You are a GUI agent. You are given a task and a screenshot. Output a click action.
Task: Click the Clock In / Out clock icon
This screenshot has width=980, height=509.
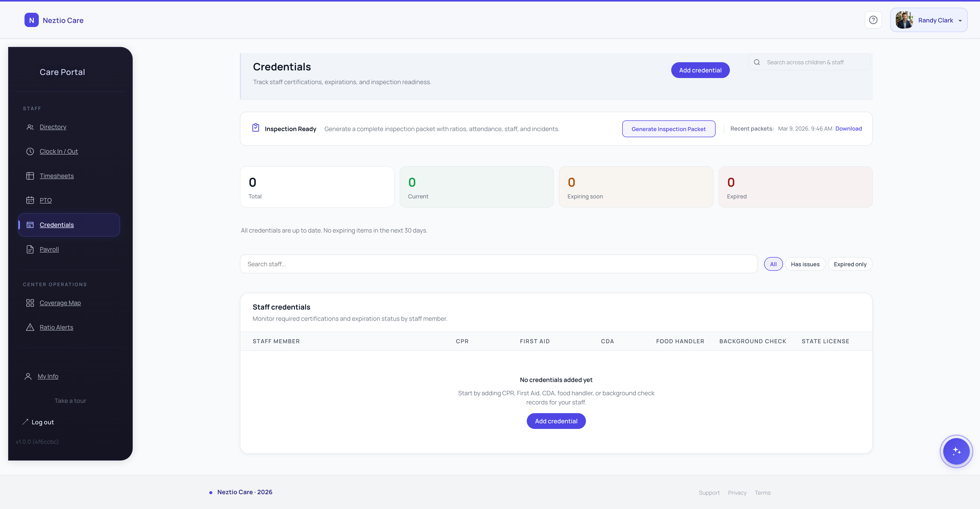(30, 151)
